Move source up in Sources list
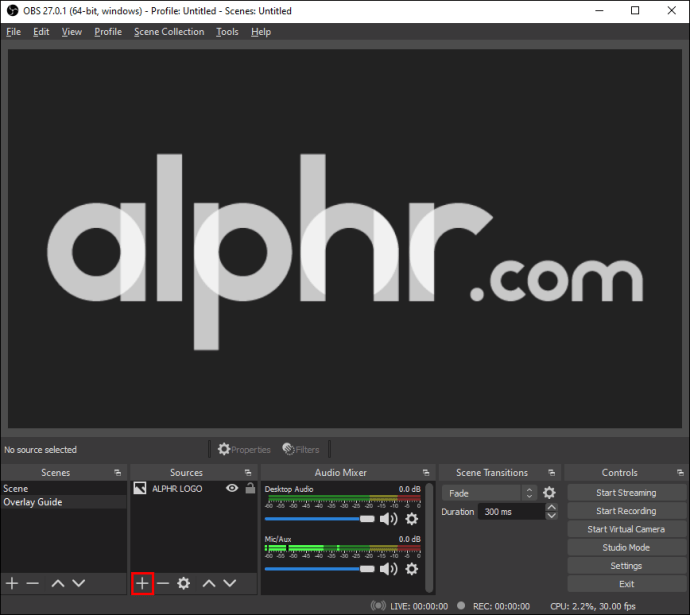 (209, 583)
